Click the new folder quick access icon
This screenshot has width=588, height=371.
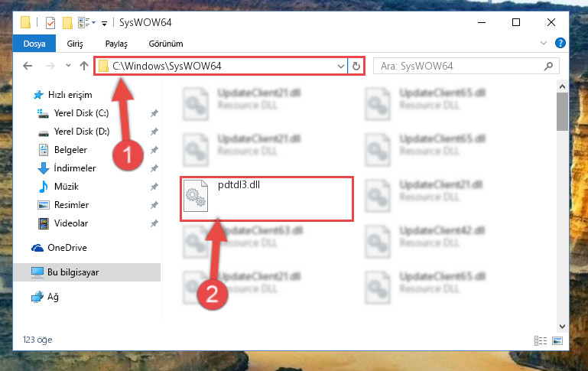point(67,23)
